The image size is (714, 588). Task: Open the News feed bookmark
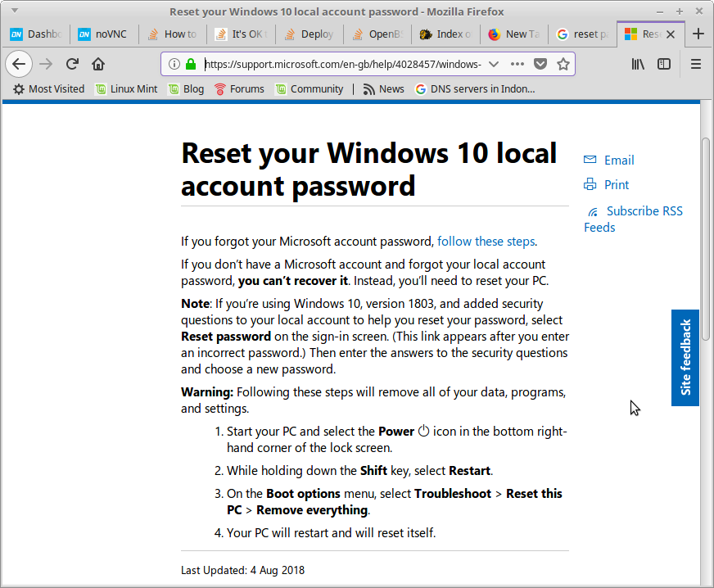383,89
